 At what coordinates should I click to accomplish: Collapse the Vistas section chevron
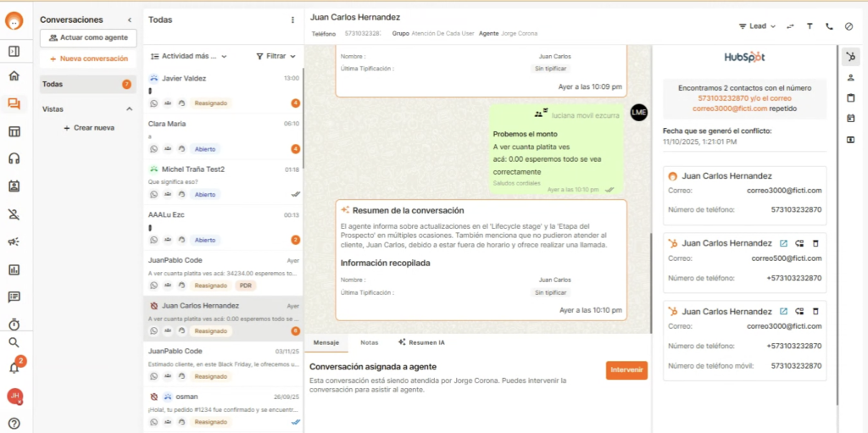point(130,109)
